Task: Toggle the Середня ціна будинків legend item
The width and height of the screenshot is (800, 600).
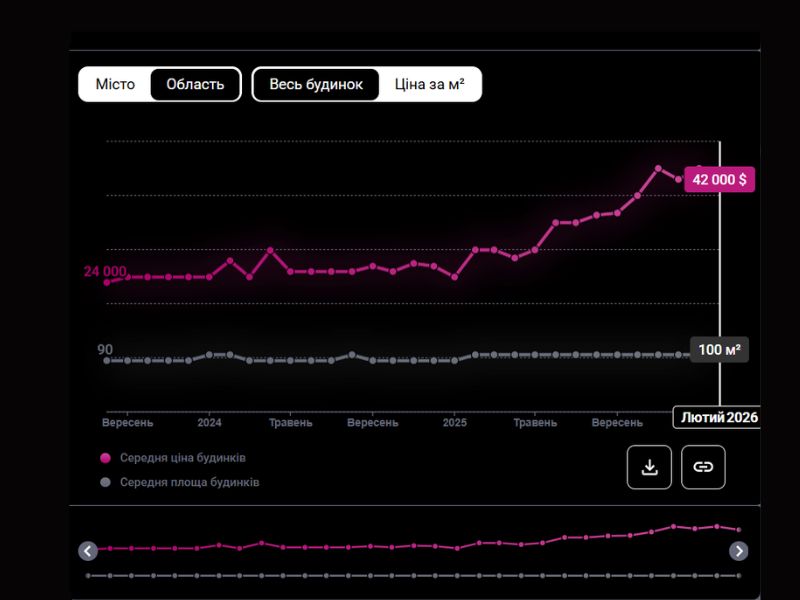Action: point(182,458)
